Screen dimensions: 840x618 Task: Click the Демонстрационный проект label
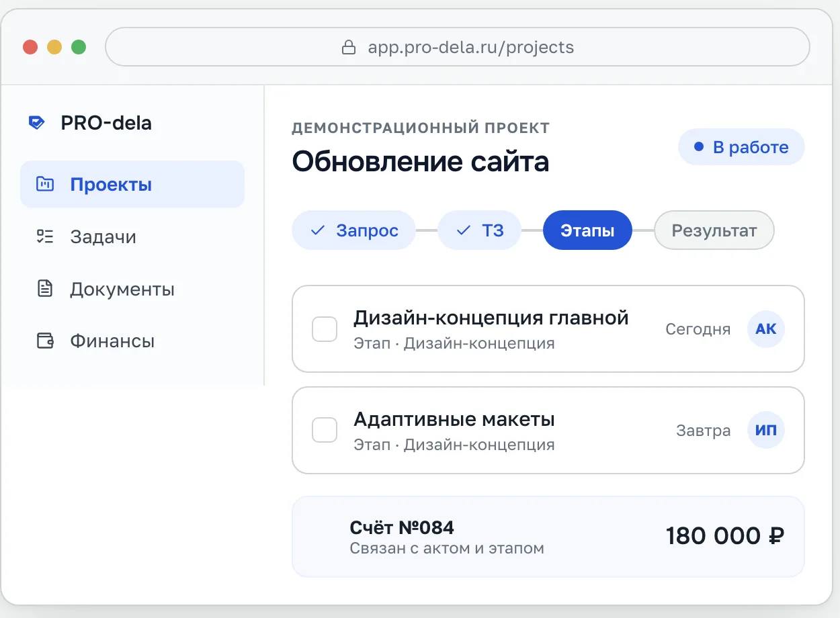coord(421,127)
